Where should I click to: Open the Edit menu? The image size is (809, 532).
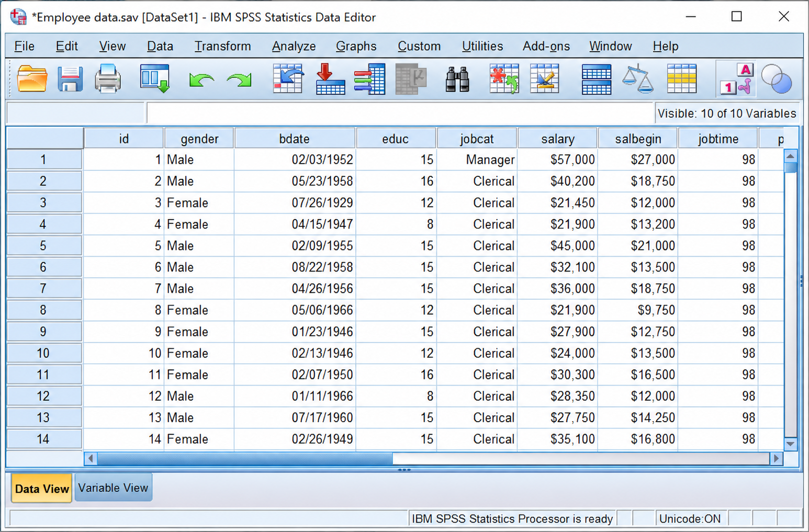(67, 46)
